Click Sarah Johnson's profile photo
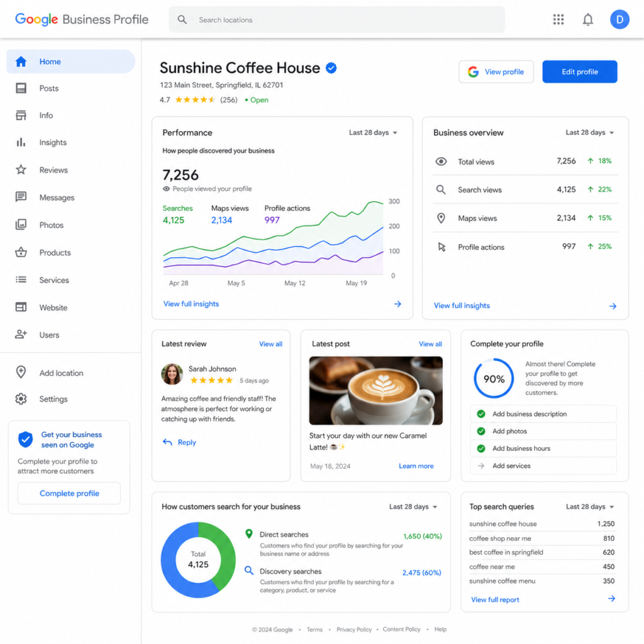Screen dimensions: 644x644 [172, 374]
